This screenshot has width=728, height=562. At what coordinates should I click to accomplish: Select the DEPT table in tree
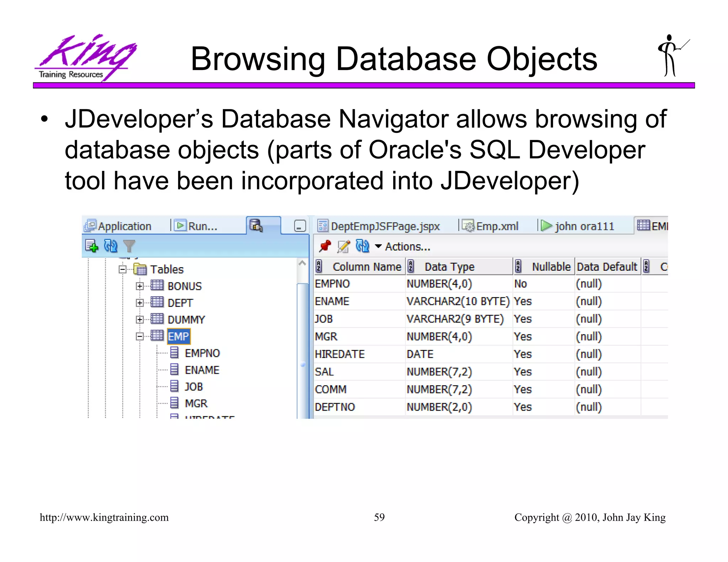pos(180,303)
